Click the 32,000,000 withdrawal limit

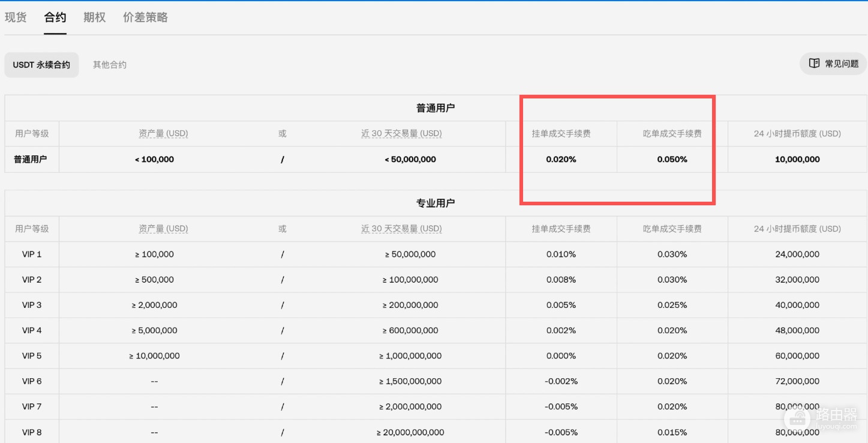(x=797, y=280)
